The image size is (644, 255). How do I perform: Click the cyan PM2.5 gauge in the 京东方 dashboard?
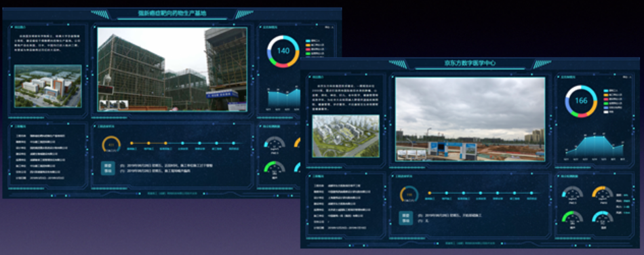[x=572, y=194]
